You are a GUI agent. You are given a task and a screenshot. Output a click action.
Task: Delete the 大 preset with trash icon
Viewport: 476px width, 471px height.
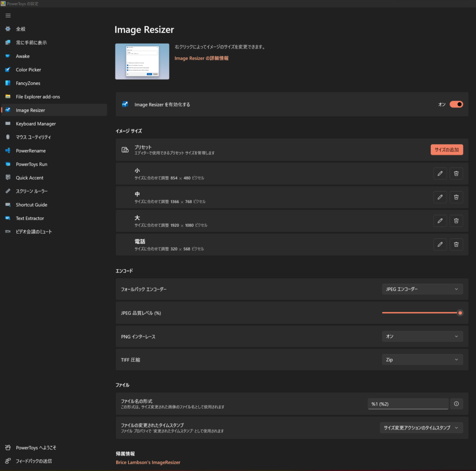456,221
